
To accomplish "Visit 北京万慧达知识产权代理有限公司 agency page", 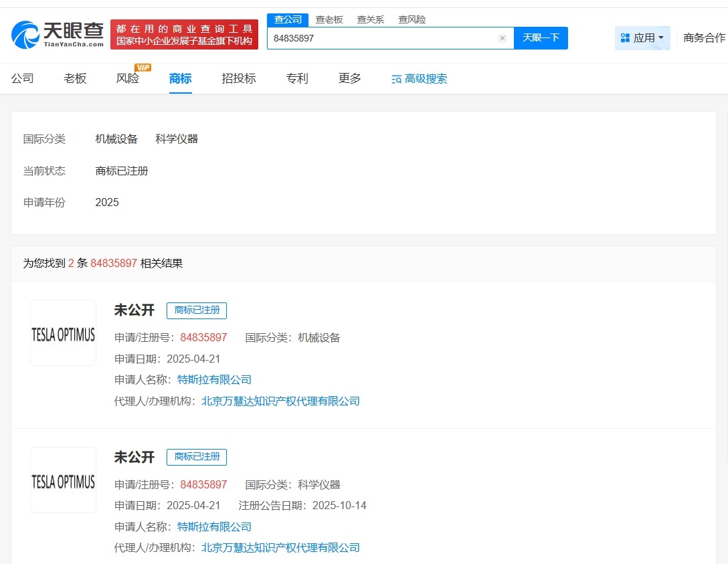I will tap(280, 401).
